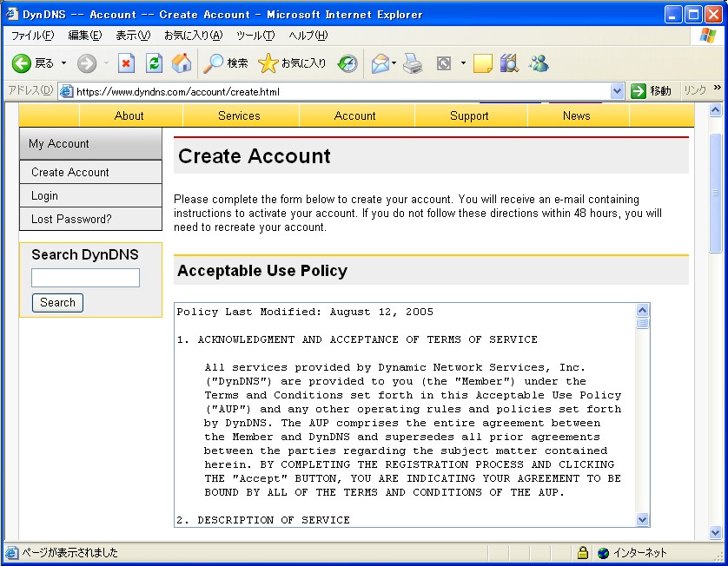
Task: Click the Internet zone globe icon
Action: click(603, 553)
